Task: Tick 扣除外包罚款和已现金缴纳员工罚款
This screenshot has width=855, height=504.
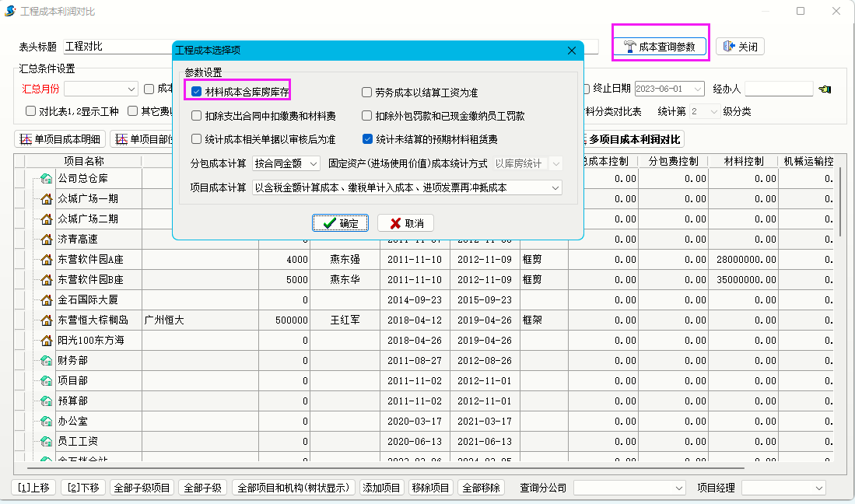Action: point(367,116)
